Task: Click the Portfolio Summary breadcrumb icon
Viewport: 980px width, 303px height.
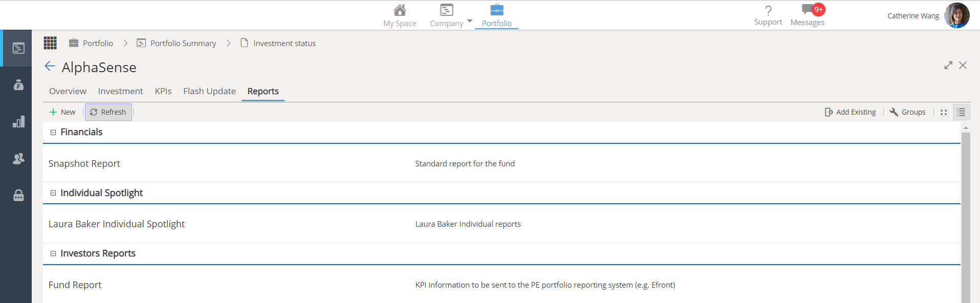Action: pos(141,43)
